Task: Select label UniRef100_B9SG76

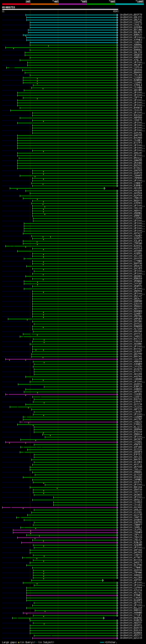Action: (131, 48)
